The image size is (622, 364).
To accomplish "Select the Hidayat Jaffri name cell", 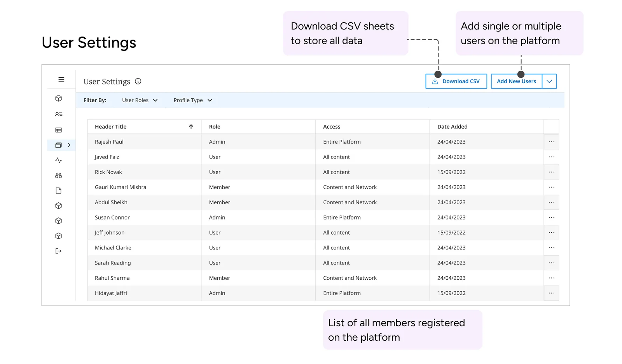I will 144,293.
